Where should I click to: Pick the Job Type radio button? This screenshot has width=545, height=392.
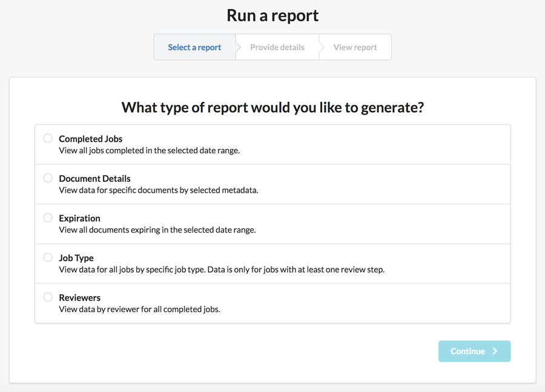tap(48, 257)
